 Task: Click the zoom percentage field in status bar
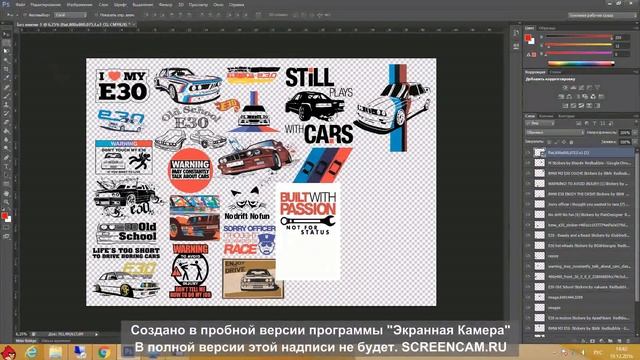[21, 334]
